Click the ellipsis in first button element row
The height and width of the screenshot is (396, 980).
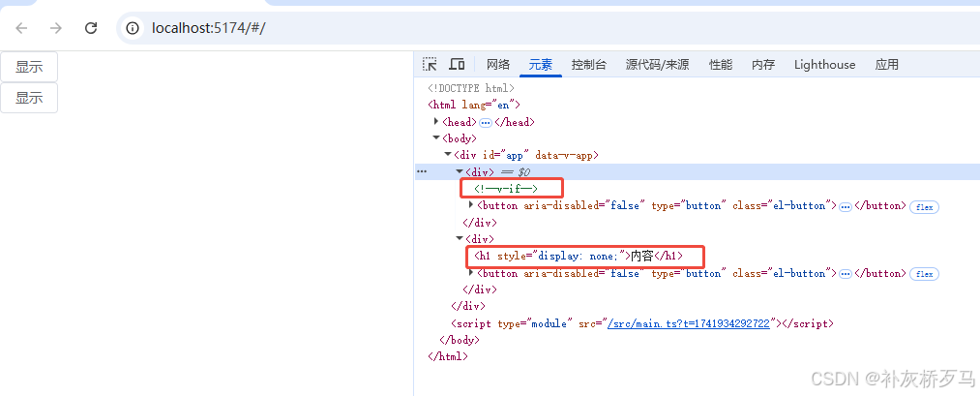[845, 206]
